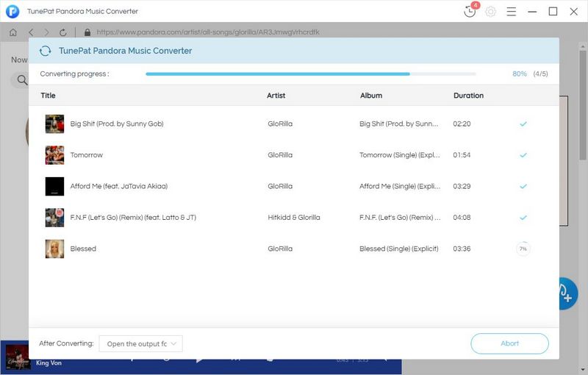Select the Album column header
The width and height of the screenshot is (588, 375).
(371, 96)
